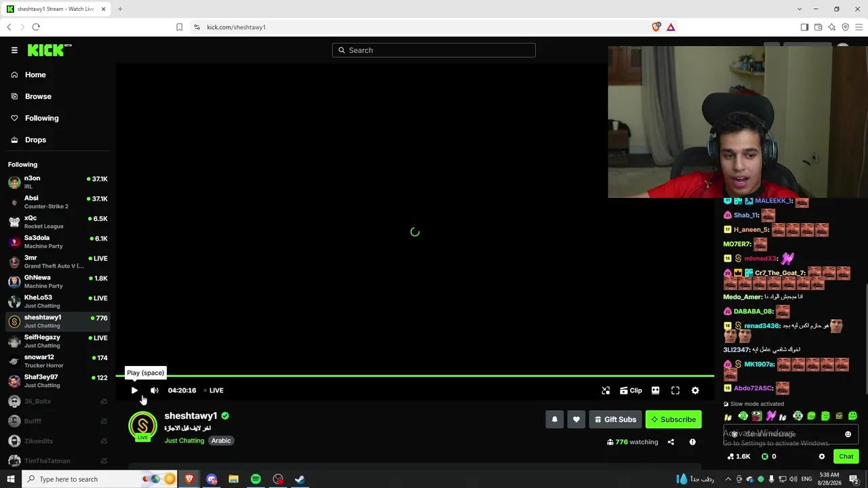Open the Kick hamburger menu

tap(14, 50)
